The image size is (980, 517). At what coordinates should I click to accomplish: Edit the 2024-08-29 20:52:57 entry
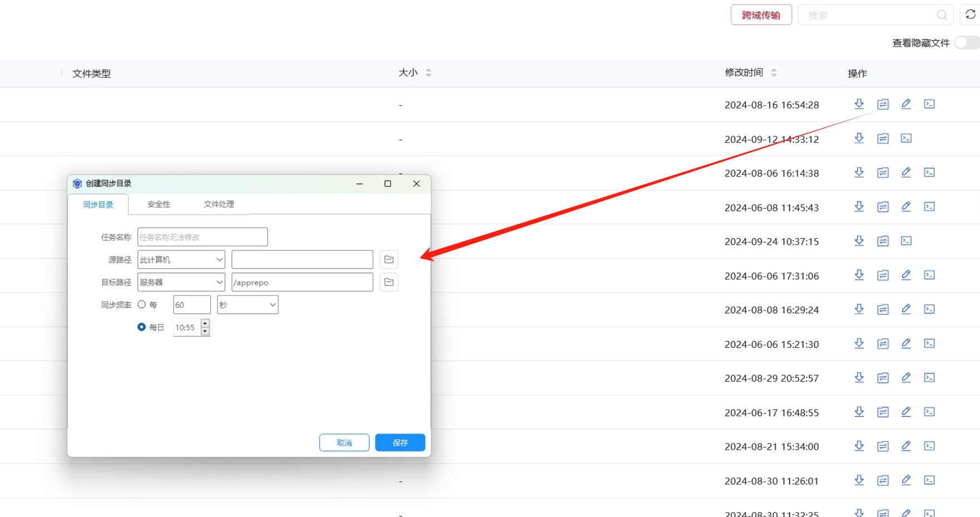click(x=906, y=377)
